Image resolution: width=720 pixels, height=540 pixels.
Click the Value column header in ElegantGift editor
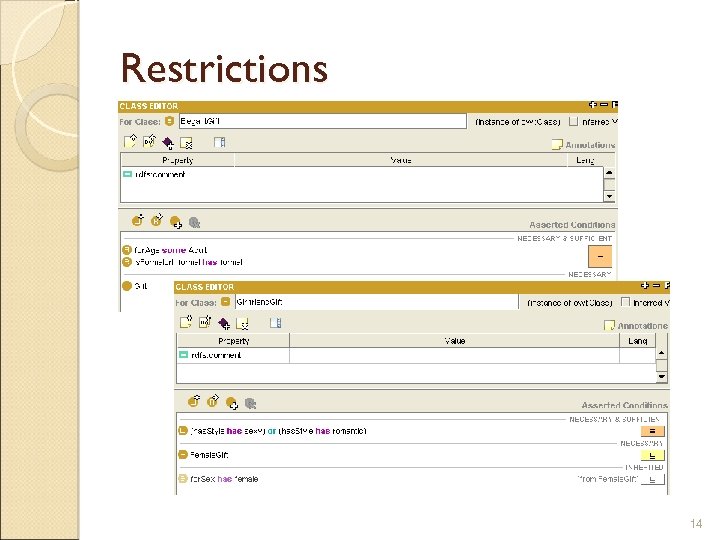click(x=401, y=160)
